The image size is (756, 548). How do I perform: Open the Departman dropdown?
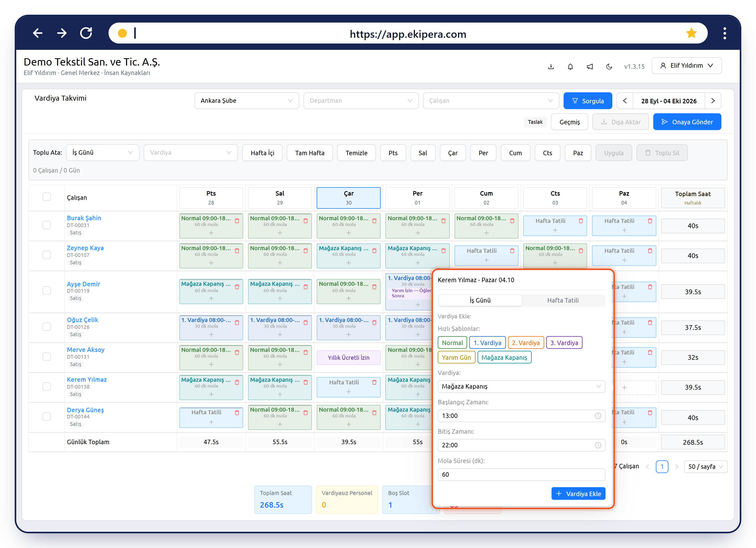[361, 101]
